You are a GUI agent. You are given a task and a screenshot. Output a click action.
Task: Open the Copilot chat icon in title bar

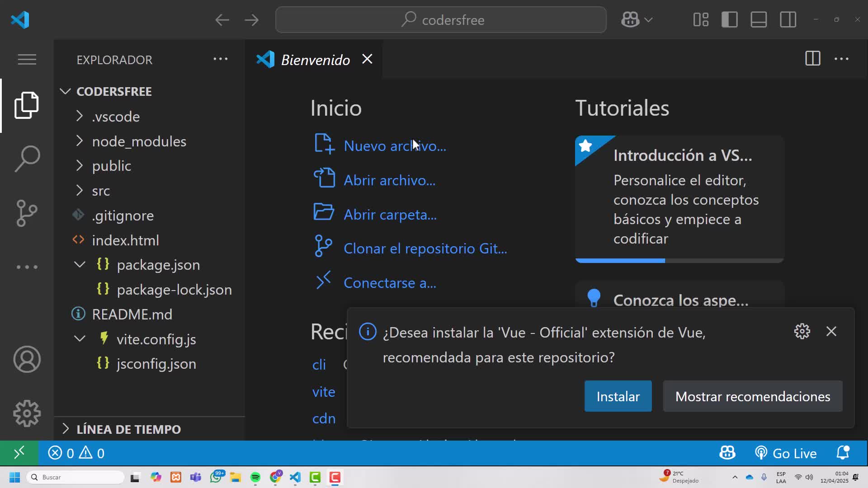(630, 20)
